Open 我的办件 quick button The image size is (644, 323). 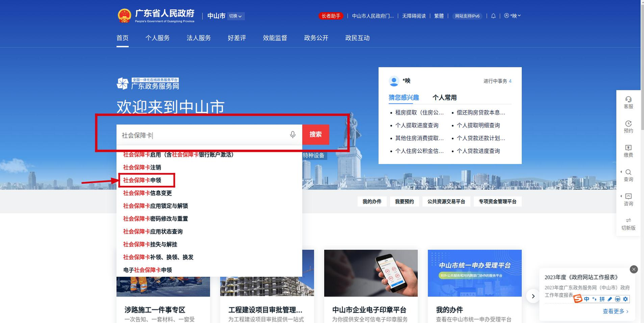pyautogui.click(x=372, y=201)
